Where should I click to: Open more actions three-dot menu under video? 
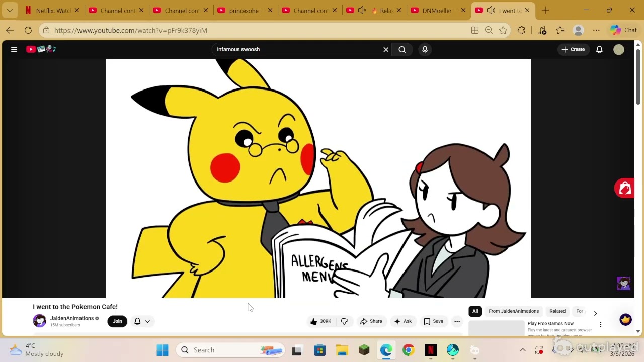pyautogui.click(x=457, y=321)
